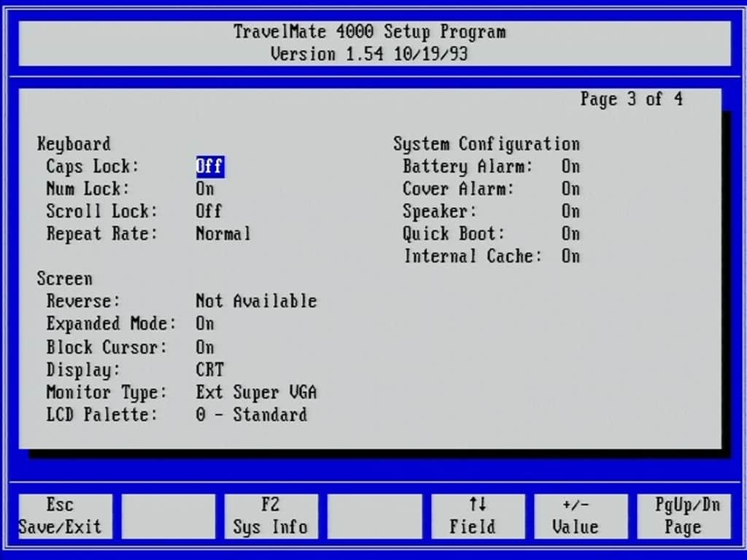The height and width of the screenshot is (560, 747).
Task: Open F2 Sys Info
Action: coord(271,516)
